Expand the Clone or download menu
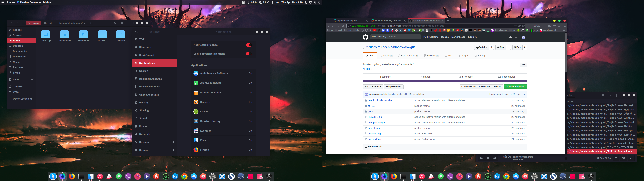 (x=516, y=87)
